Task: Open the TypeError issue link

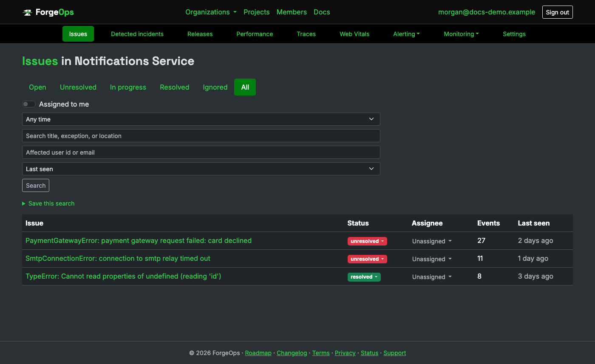Action: coord(123,276)
